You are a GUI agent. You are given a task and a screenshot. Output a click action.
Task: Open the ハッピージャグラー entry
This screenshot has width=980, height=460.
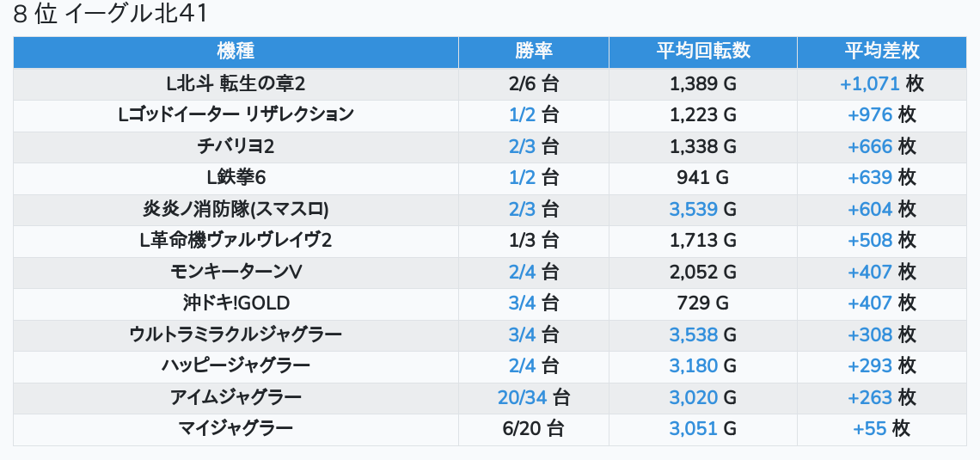[236, 365]
